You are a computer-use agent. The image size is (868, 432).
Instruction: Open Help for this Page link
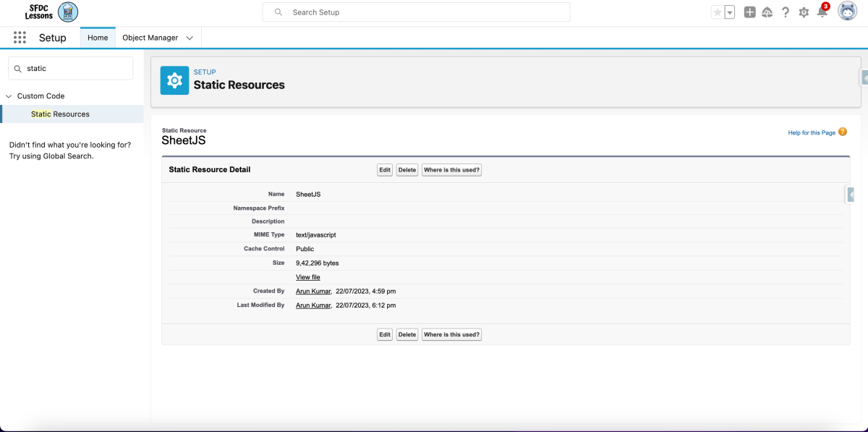point(812,132)
